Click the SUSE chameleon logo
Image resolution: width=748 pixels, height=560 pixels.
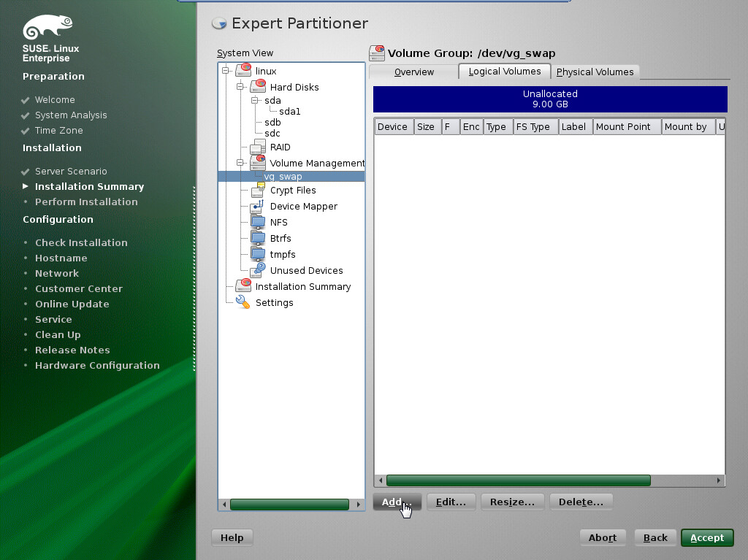click(x=47, y=27)
